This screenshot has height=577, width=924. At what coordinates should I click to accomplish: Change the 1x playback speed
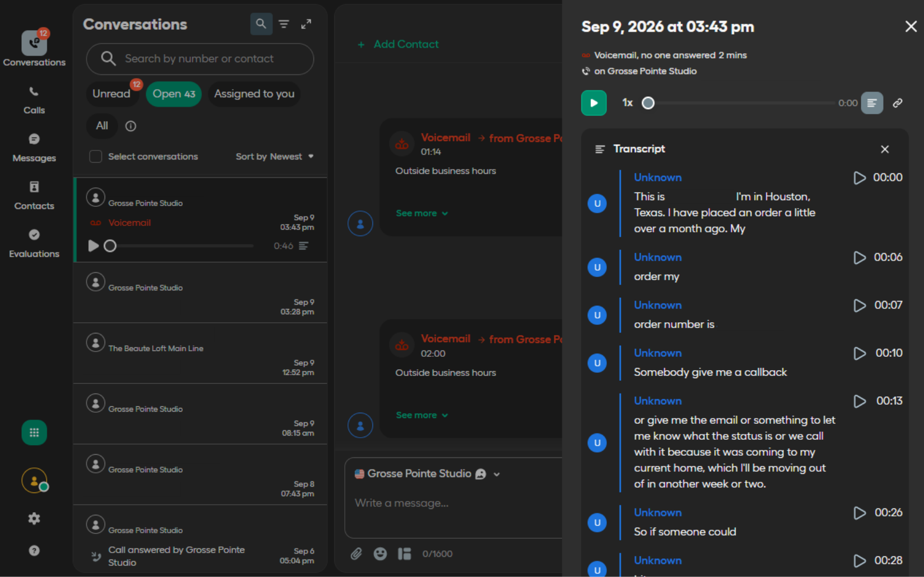(628, 103)
